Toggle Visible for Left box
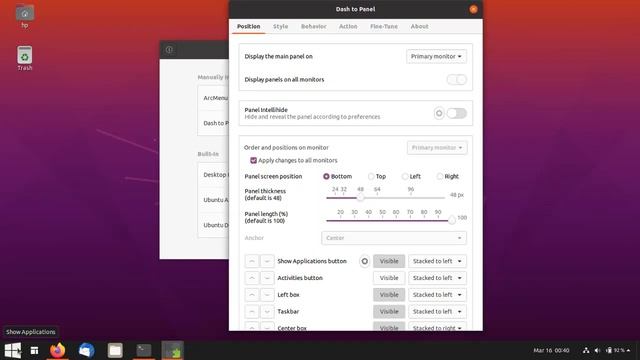This screenshot has width=640, height=360. (389, 295)
